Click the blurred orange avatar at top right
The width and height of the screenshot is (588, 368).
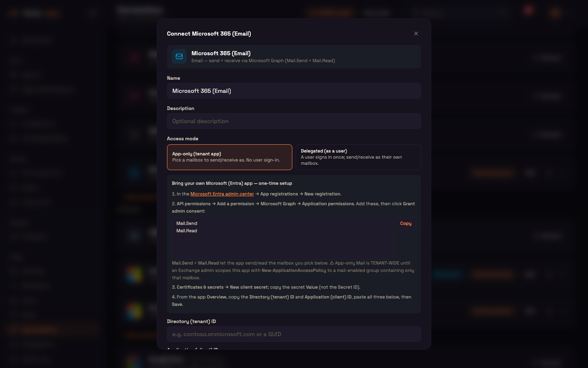(x=555, y=13)
